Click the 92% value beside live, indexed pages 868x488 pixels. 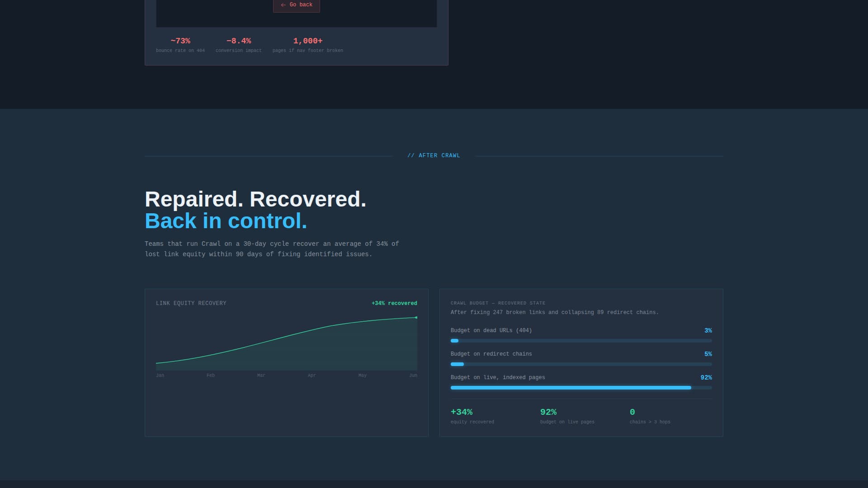click(706, 378)
